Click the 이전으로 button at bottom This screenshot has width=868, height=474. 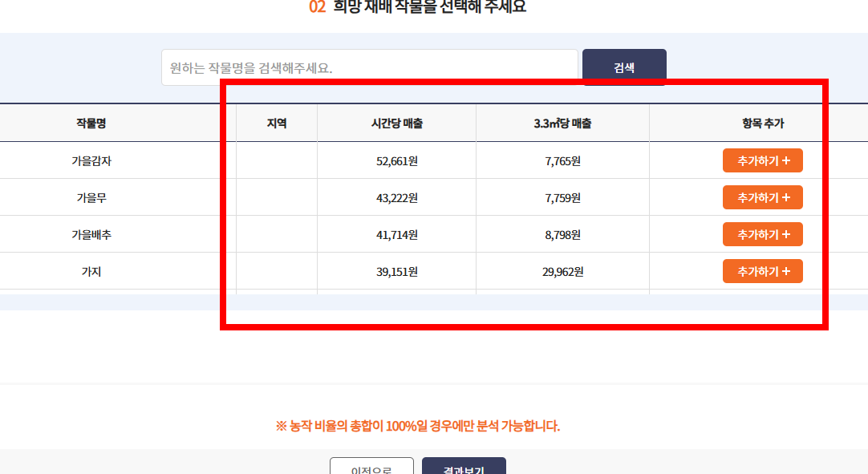tap(371, 470)
